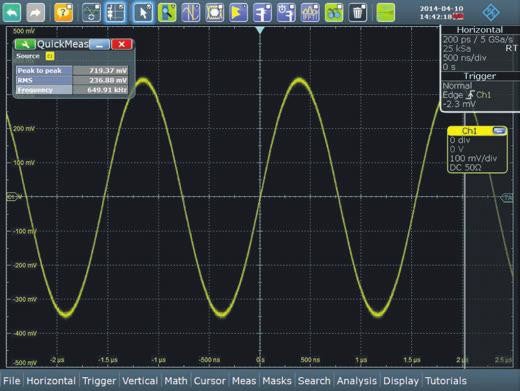The height and width of the screenshot is (391, 520).
Task: Click the green signal bar toolbar icon
Action: point(386,13)
